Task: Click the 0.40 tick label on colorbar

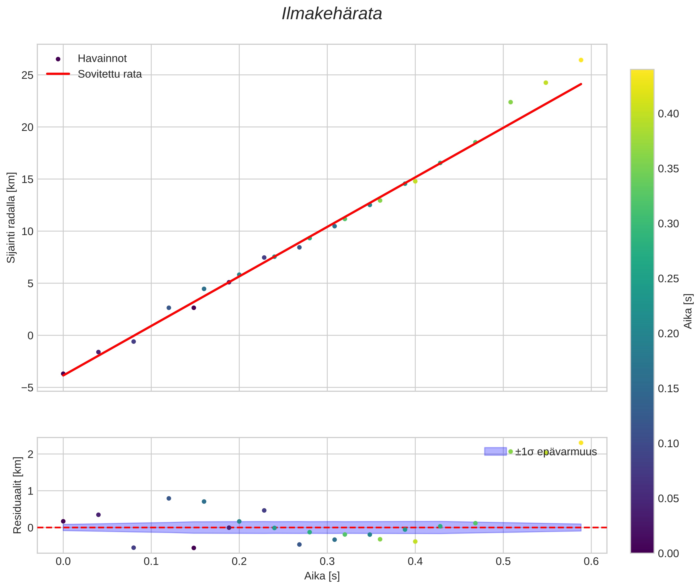Action: [x=668, y=114]
